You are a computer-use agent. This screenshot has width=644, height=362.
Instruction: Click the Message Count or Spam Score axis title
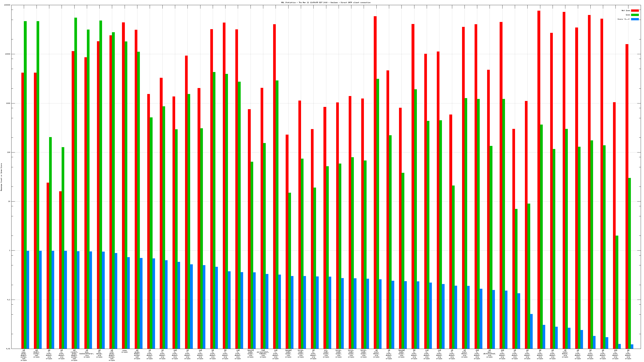pyautogui.click(x=1, y=177)
